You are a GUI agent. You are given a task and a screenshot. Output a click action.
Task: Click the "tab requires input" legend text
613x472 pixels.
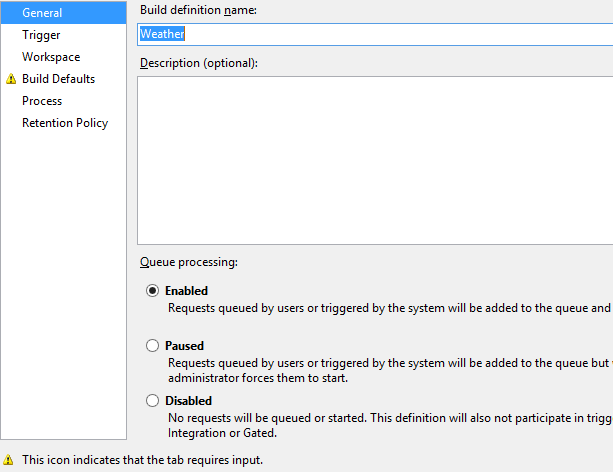click(142, 460)
